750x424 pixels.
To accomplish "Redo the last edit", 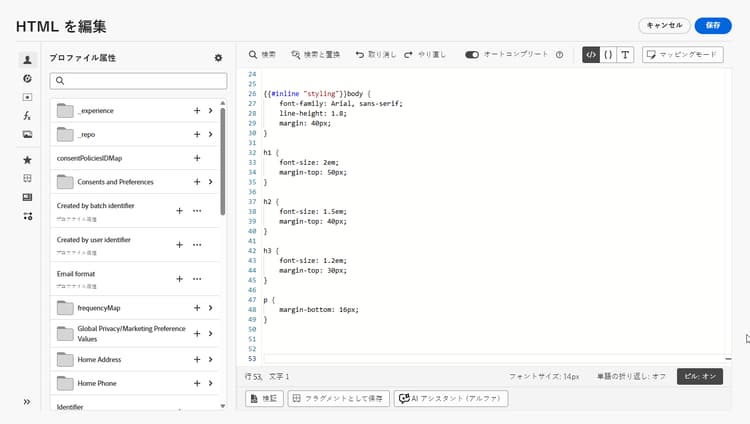I will [425, 55].
